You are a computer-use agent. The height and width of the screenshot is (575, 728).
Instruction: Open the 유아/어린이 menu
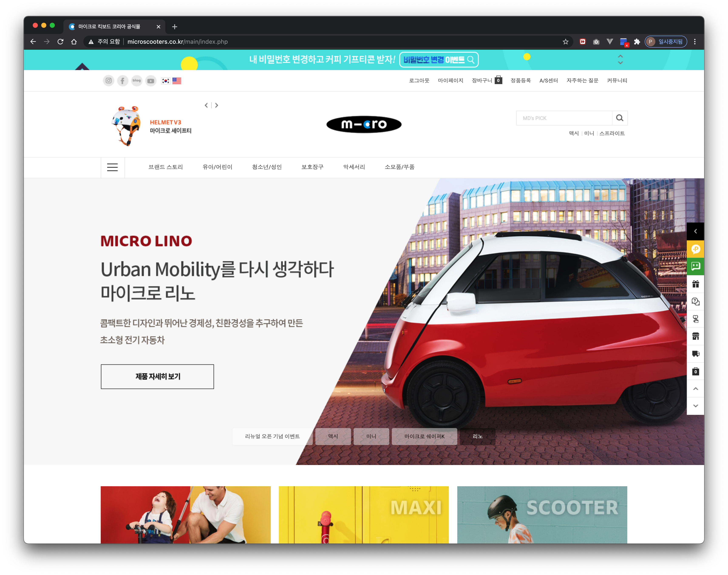217,167
